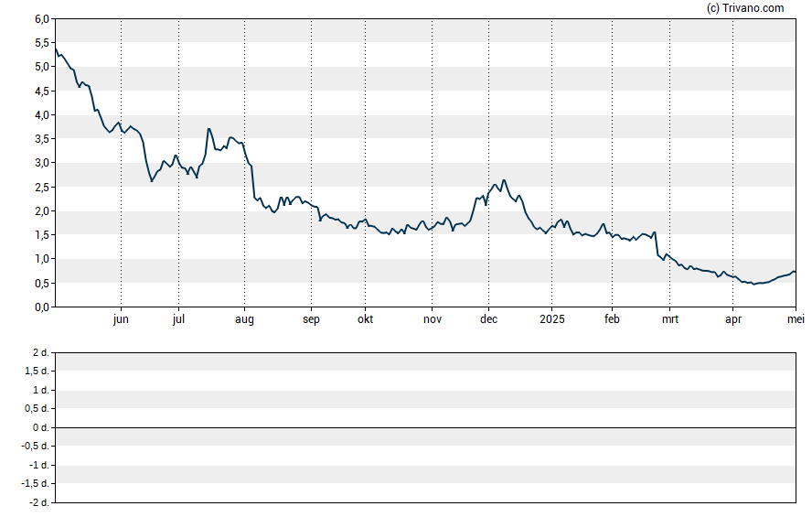The height and width of the screenshot is (517, 812).
Task: Click the mei month label
Action: point(796,319)
